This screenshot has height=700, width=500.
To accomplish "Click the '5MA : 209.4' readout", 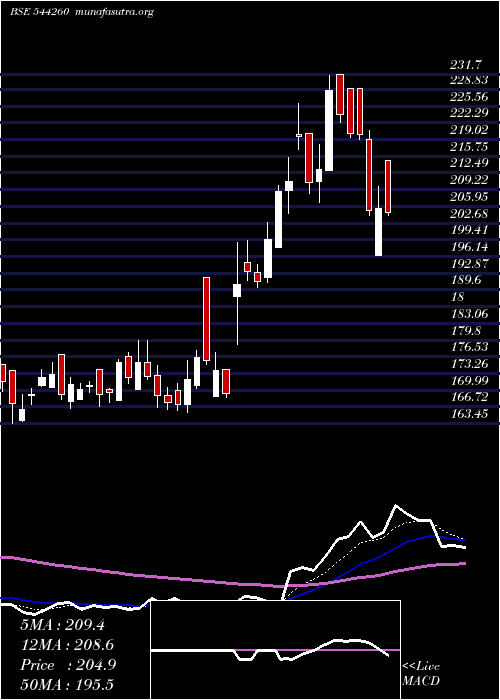I will coord(62,625).
